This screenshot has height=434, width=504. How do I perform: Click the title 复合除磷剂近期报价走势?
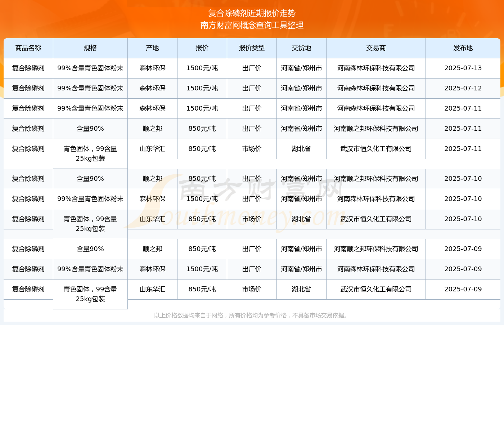tap(252, 13)
